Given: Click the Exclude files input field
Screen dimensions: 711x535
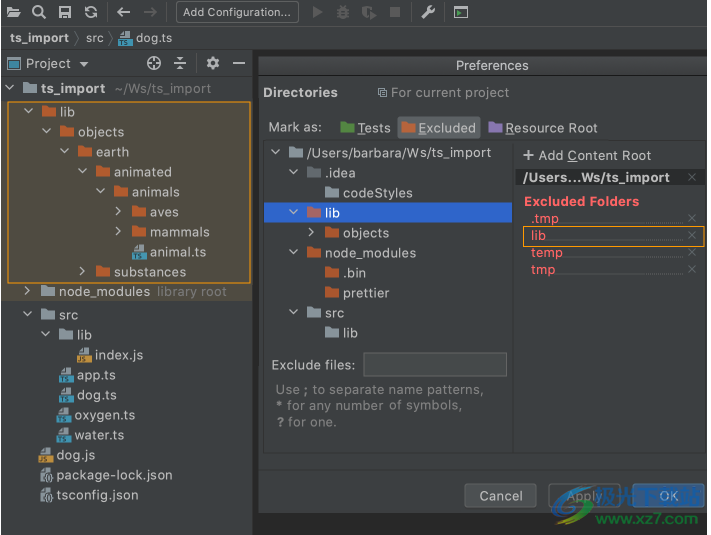Looking at the screenshot, I should tap(435, 364).
